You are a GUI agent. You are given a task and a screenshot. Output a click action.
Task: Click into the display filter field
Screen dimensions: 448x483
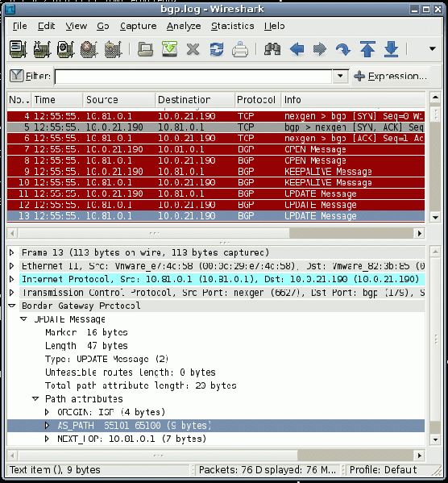pyautogui.click(x=193, y=76)
